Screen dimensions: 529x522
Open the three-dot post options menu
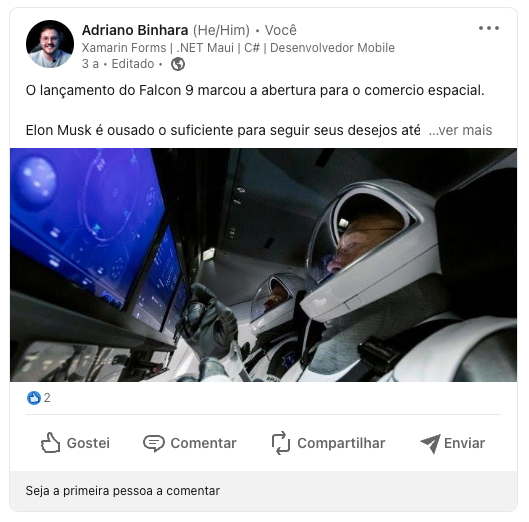click(489, 28)
